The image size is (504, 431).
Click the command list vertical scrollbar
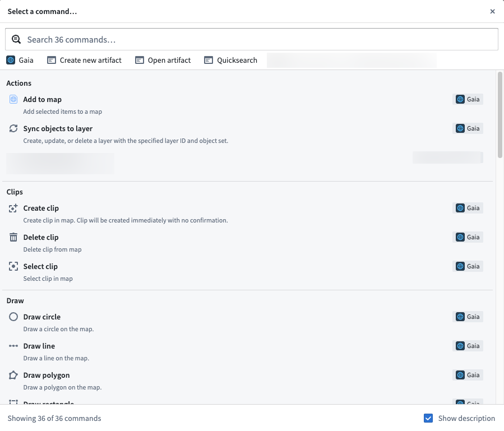pyautogui.click(x=500, y=115)
